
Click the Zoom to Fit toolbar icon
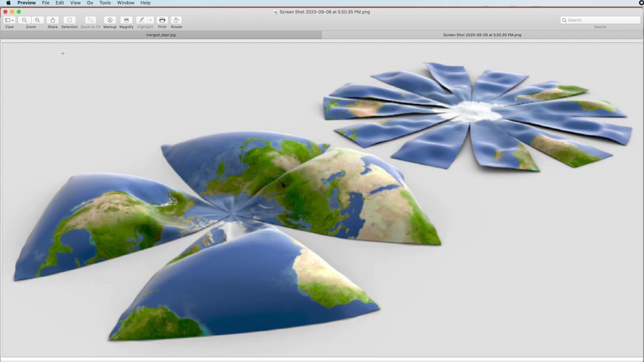[x=91, y=20]
